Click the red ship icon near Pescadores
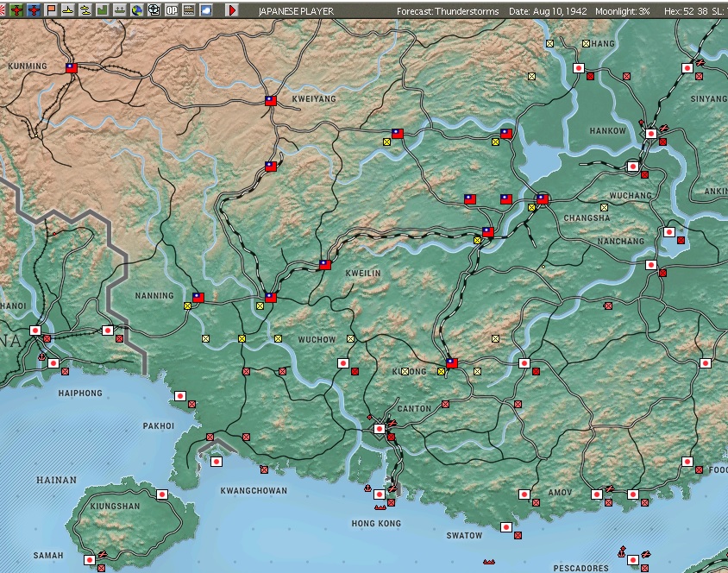The width and height of the screenshot is (728, 573). (622, 552)
